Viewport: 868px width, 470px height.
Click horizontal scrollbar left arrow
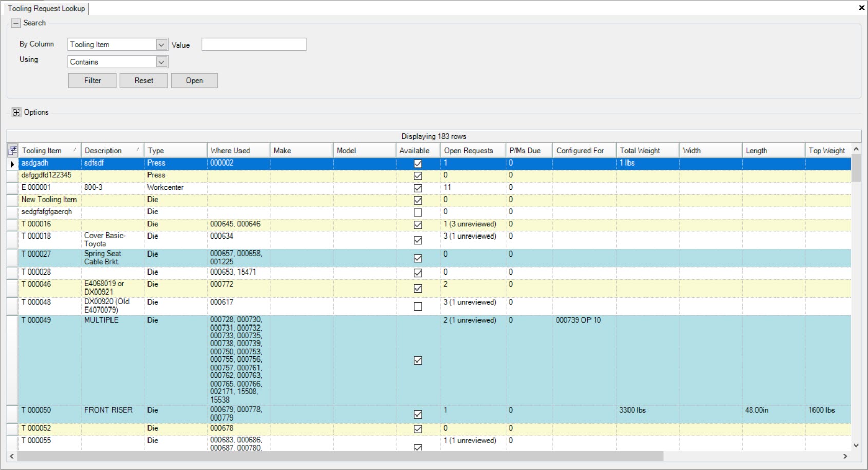[12, 457]
